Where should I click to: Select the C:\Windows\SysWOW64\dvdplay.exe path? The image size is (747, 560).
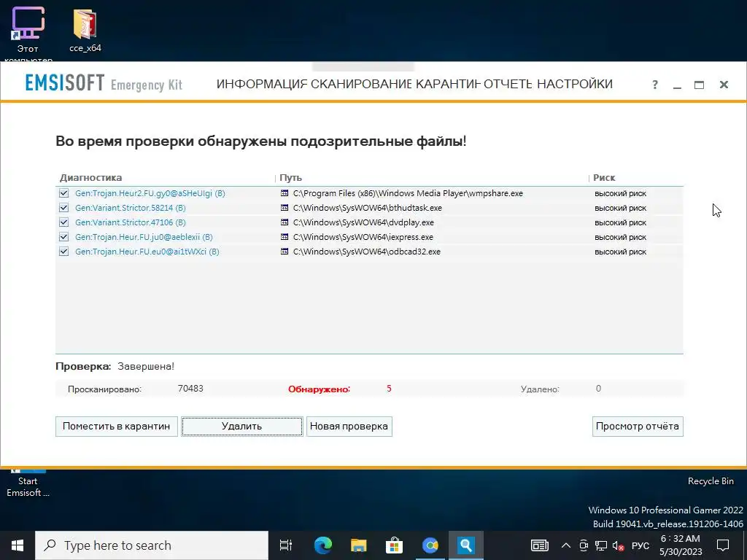tap(363, 222)
